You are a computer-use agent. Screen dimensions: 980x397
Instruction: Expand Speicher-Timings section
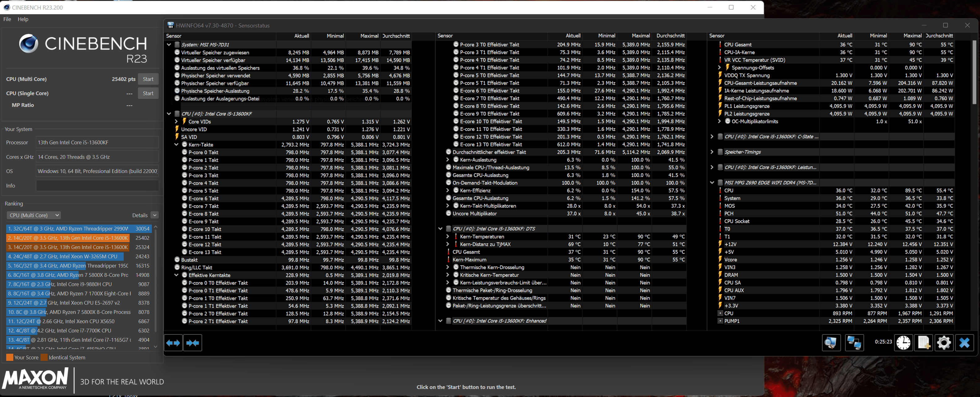click(x=712, y=152)
